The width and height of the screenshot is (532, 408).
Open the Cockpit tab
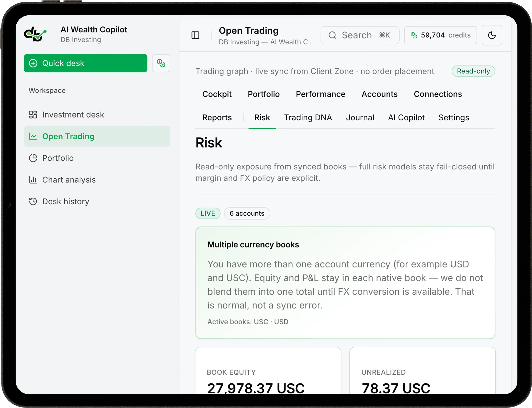(x=217, y=94)
